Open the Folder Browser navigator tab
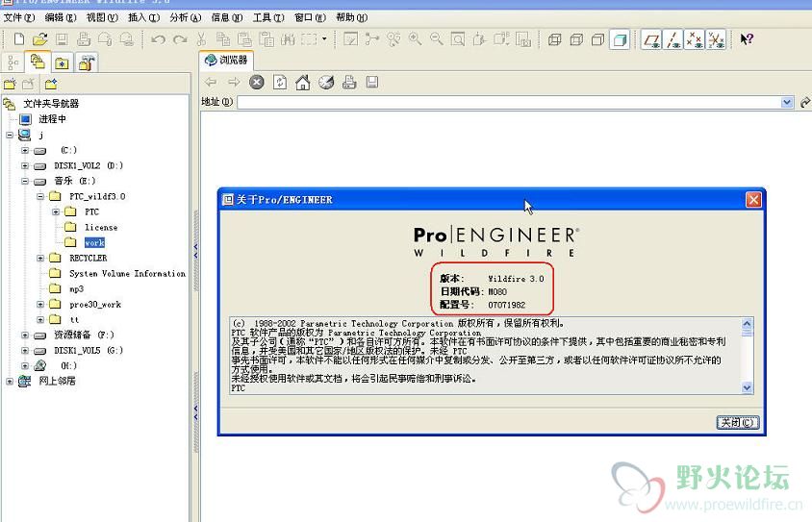This screenshot has height=522, width=812. click(x=38, y=62)
